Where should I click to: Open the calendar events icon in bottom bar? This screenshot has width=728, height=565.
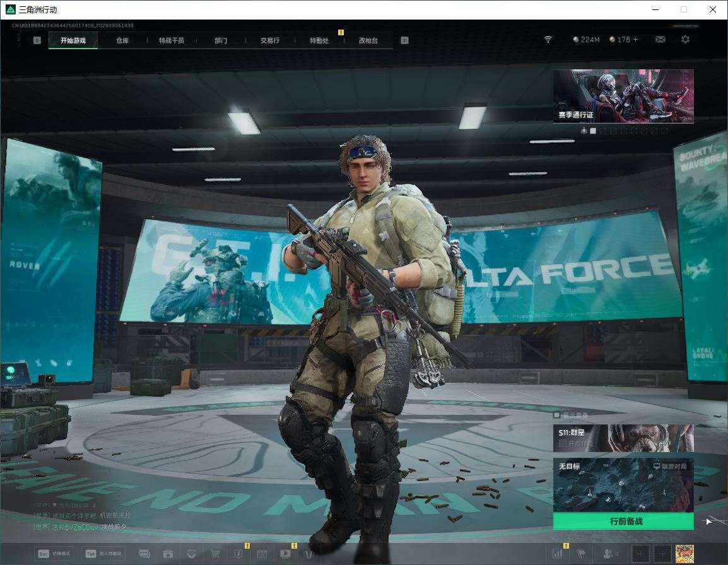point(262,554)
